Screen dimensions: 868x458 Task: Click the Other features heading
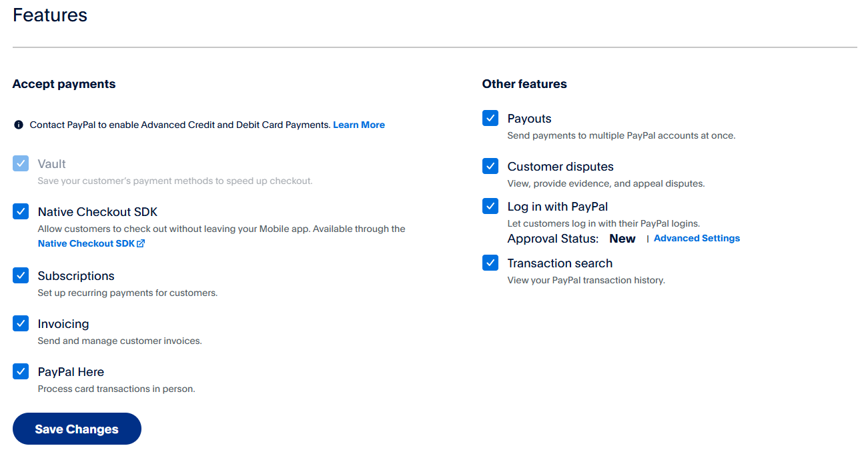click(524, 84)
